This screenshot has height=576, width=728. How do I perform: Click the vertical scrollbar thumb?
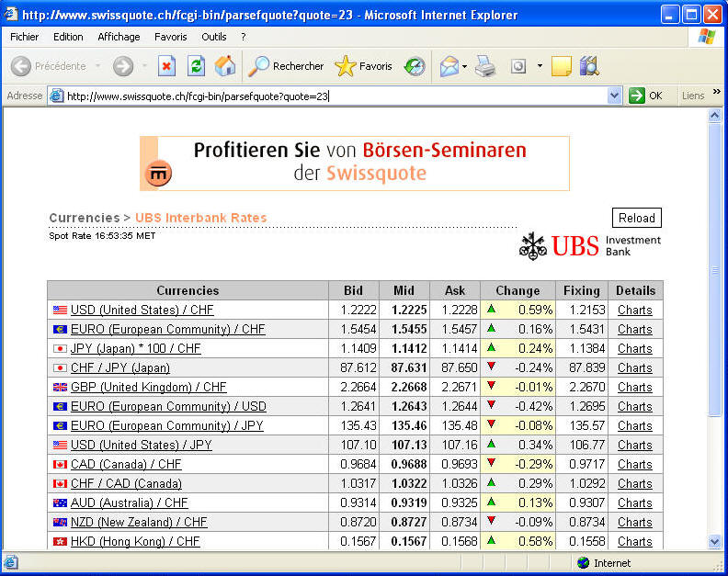[x=715, y=269]
